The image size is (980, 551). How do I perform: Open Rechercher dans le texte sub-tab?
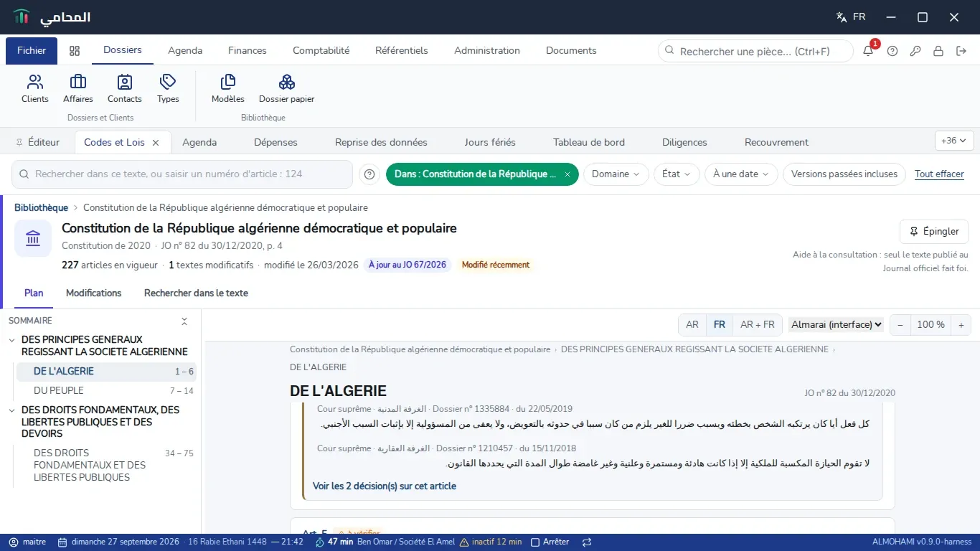tap(196, 293)
